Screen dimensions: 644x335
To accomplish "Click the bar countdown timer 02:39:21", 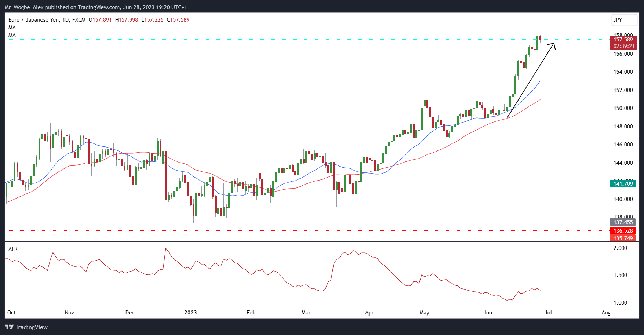I will 623,46.
